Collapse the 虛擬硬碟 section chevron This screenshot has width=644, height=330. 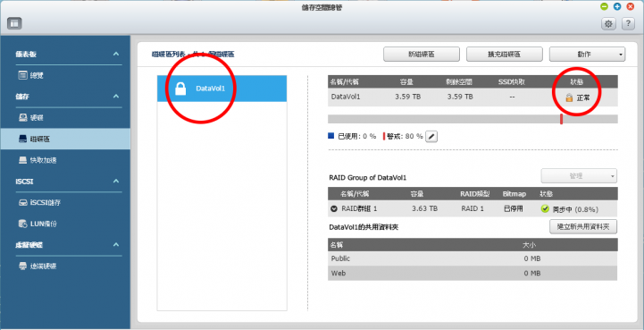[116, 244]
